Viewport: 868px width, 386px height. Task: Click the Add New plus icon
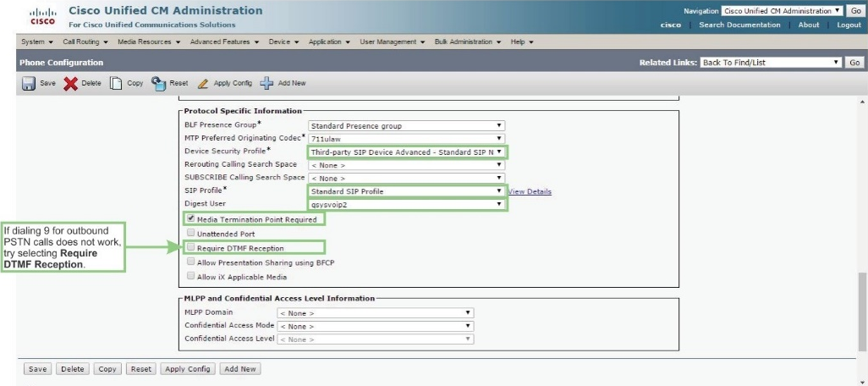click(x=266, y=84)
